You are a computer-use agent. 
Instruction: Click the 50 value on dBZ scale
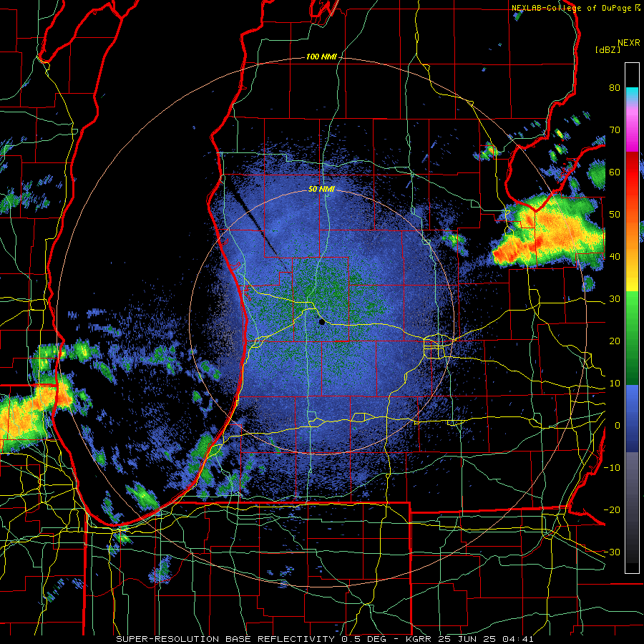[615, 215]
